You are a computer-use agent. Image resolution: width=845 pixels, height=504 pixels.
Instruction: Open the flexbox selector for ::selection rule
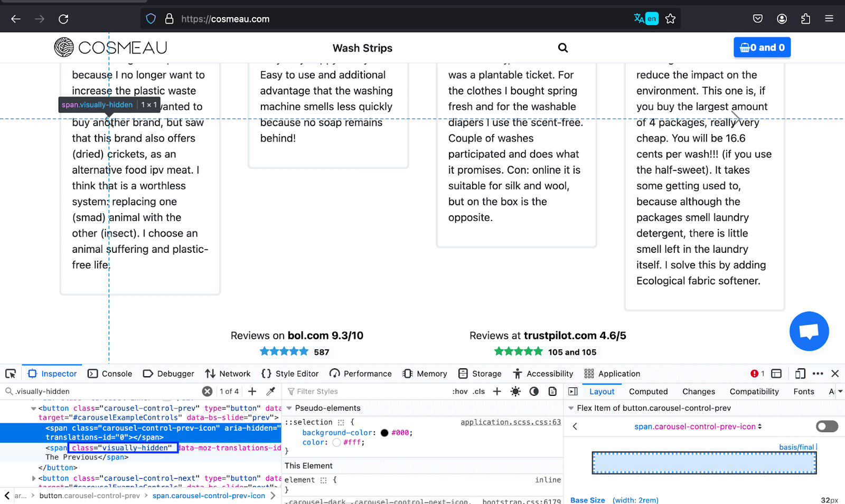click(341, 422)
